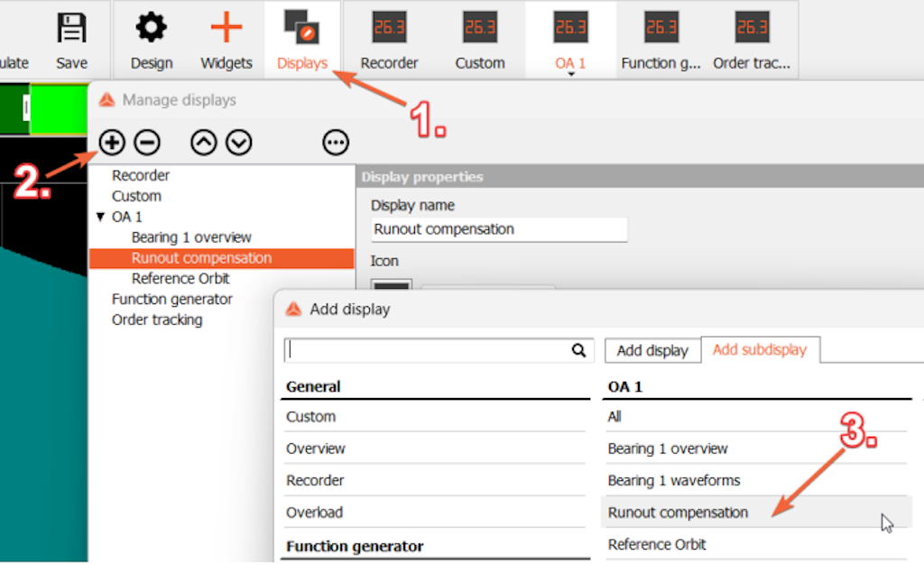Remove selected display with minus button
This screenshot has width=924, height=565.
tap(147, 143)
